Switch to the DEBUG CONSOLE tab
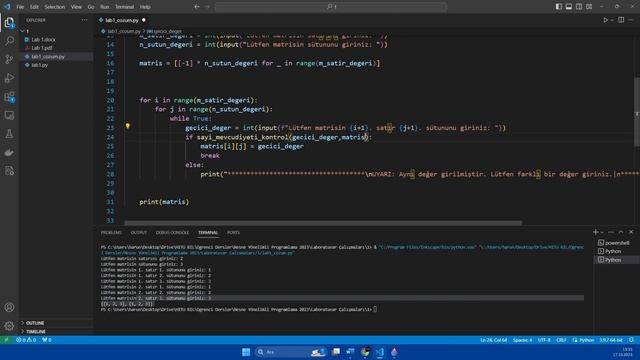Image resolution: width=640 pixels, height=360 pixels. [172, 233]
